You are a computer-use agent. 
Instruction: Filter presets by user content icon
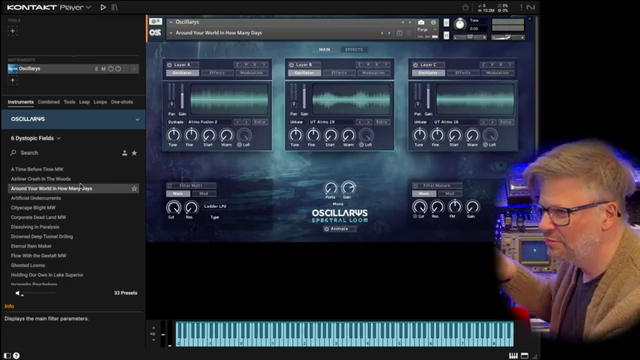124,153
